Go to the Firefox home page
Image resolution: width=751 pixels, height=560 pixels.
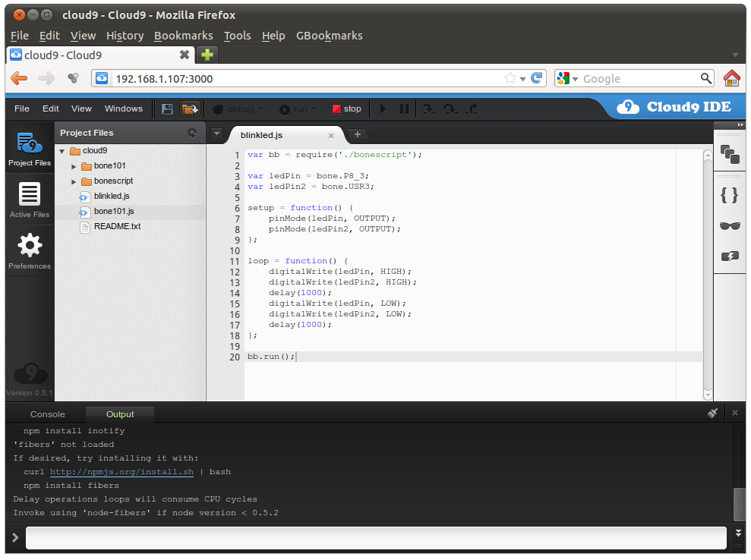[732, 78]
